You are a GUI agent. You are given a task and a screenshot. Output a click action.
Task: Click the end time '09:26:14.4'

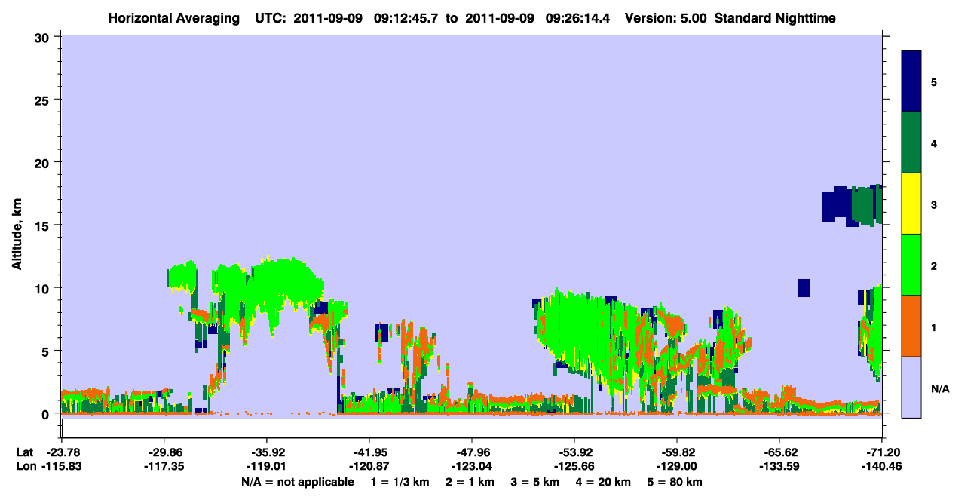(x=577, y=17)
